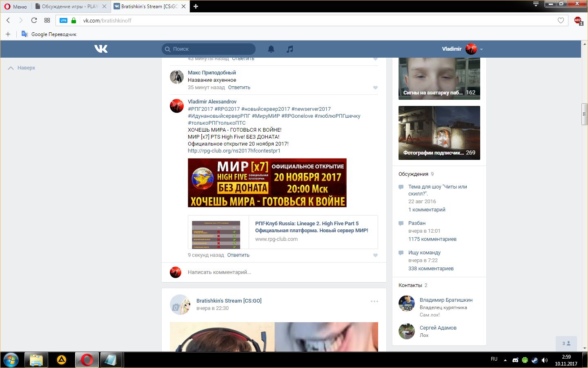588x368 pixels.
Task: Bookmark the page with heart icon
Action: pos(561,20)
